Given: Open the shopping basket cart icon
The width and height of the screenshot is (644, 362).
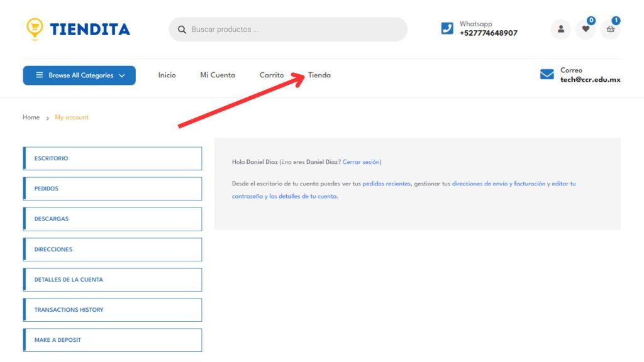Looking at the screenshot, I should tap(610, 29).
